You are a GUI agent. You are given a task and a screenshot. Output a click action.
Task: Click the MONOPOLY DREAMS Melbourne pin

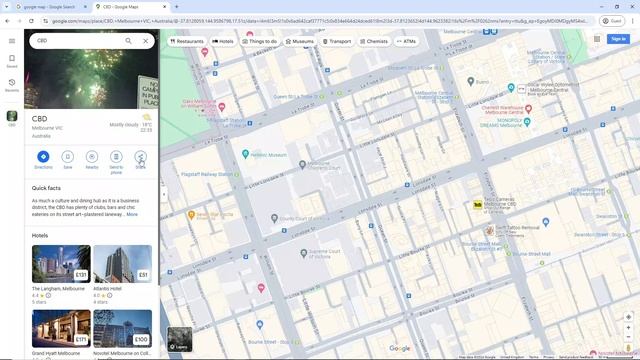point(527,121)
